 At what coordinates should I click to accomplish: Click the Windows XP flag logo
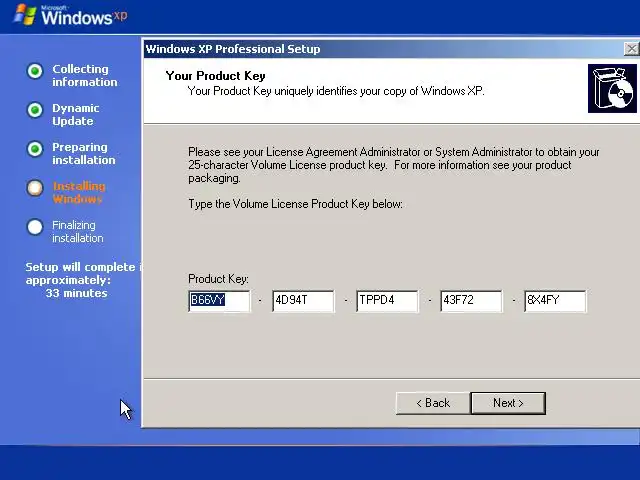tap(24, 15)
